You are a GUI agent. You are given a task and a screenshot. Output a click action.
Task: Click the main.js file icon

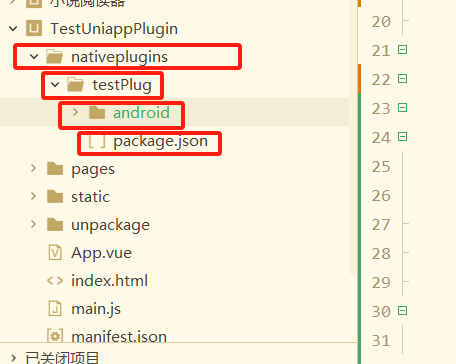click(x=55, y=308)
